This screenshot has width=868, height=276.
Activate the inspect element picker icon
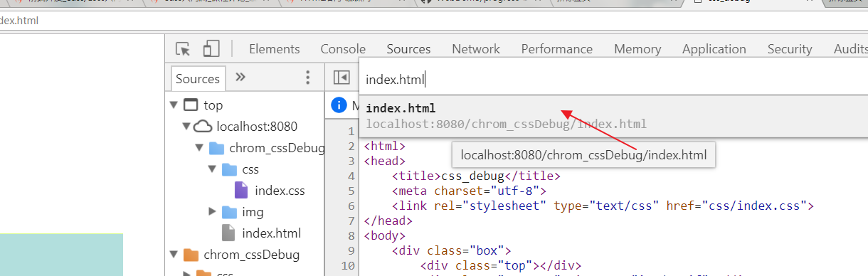pyautogui.click(x=183, y=49)
